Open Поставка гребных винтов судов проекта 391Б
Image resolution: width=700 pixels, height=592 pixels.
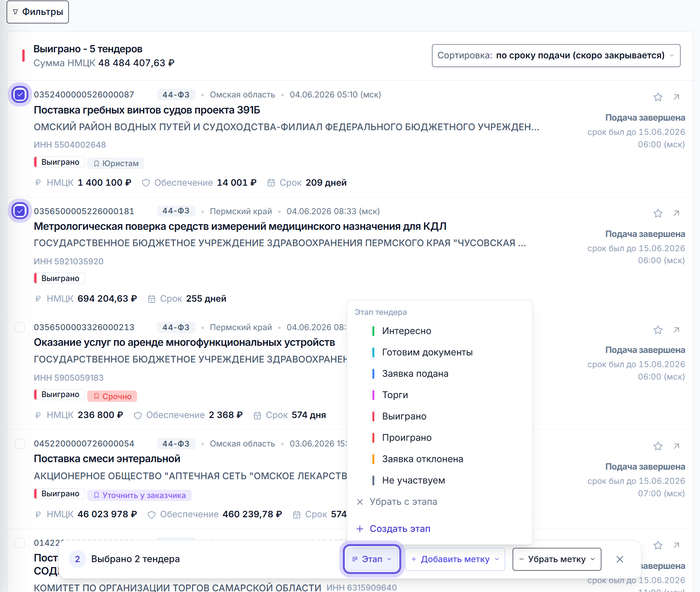[147, 110]
